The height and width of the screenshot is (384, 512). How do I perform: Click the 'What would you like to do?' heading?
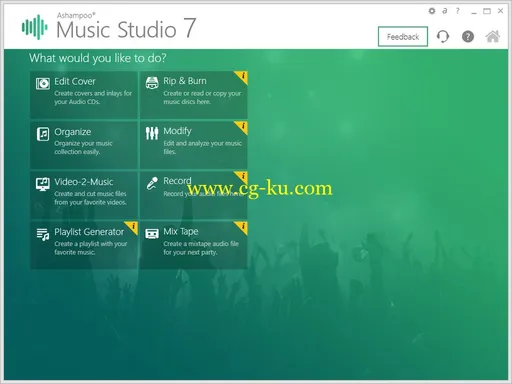click(x=98, y=58)
